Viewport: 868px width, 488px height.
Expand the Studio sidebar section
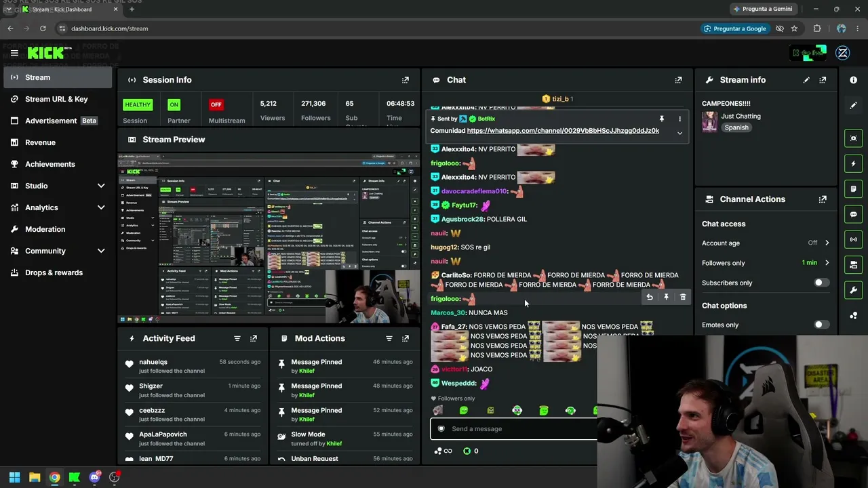click(101, 186)
